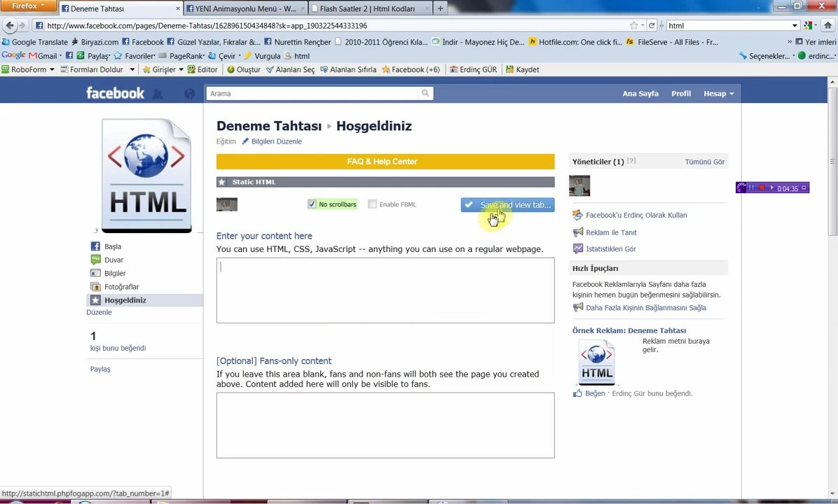Click search magnifier icon in Arama box
This screenshot has height=504, width=838.
pos(425,93)
